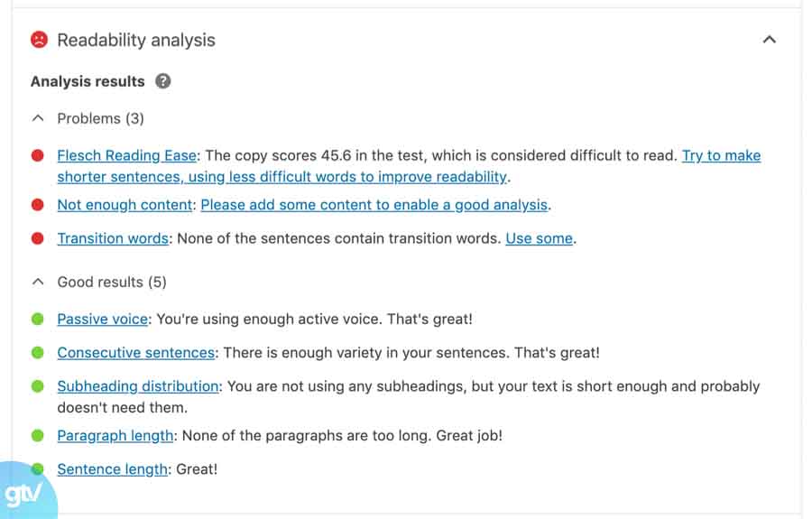Open the Consecutive sentences link
The image size is (812, 519).
tap(136, 352)
